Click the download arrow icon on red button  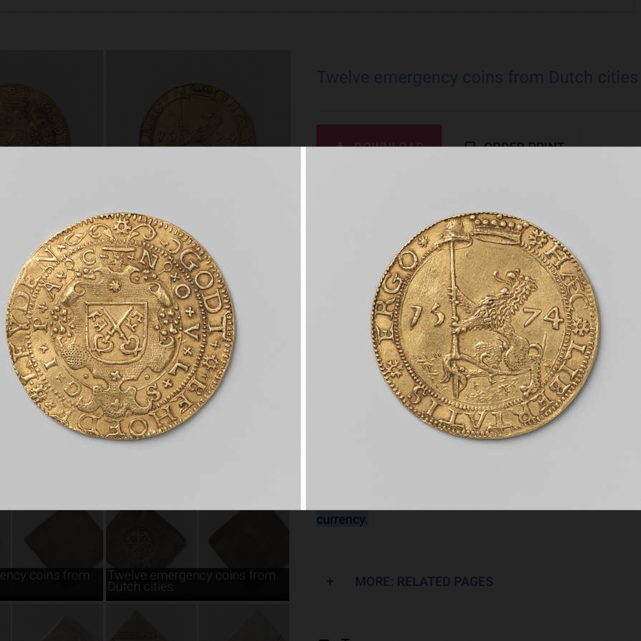pos(339,145)
